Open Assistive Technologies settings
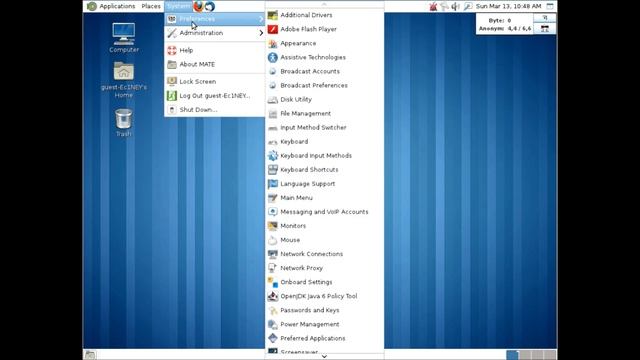 click(324, 58)
